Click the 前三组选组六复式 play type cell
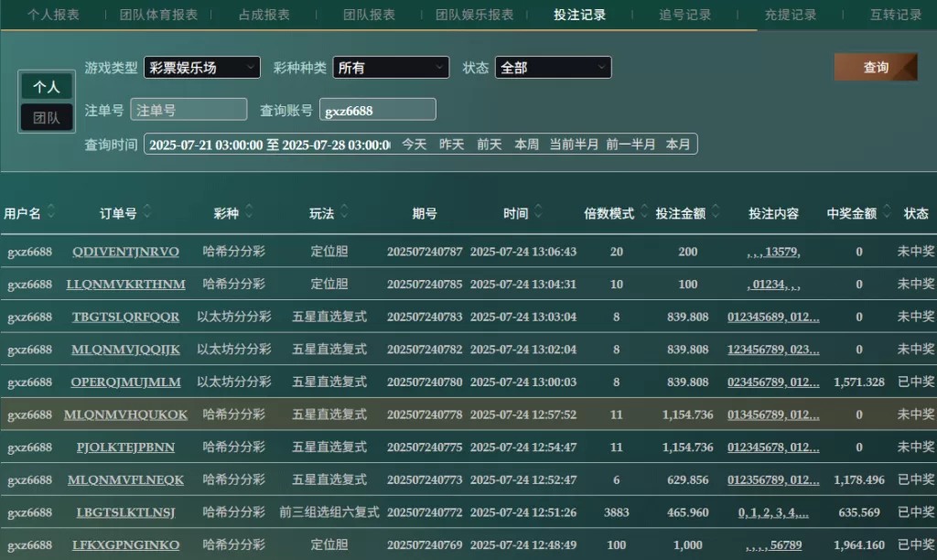Viewport: 937px width, 560px height. coord(329,512)
